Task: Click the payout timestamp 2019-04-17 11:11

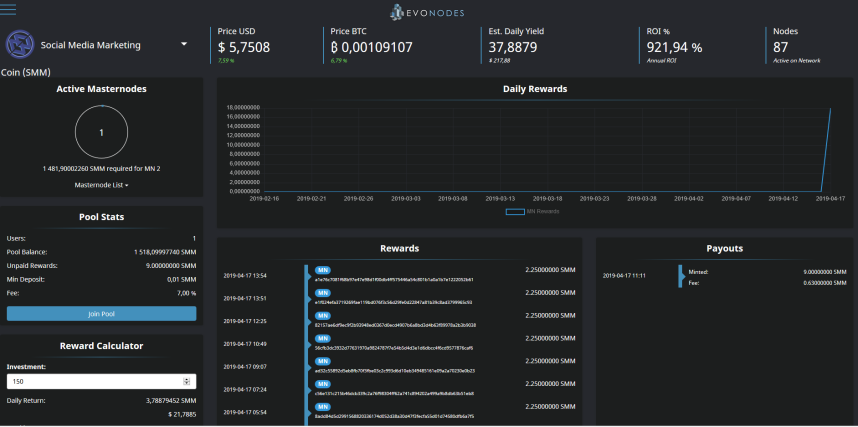Action: [x=624, y=275]
